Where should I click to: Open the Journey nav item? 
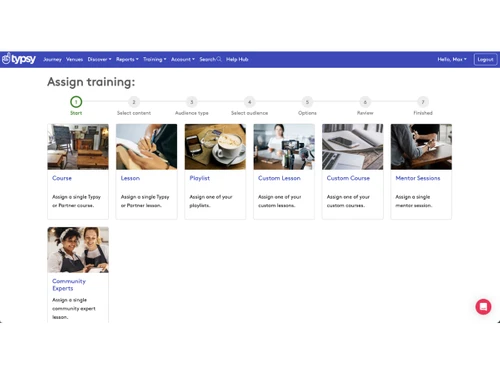52,59
